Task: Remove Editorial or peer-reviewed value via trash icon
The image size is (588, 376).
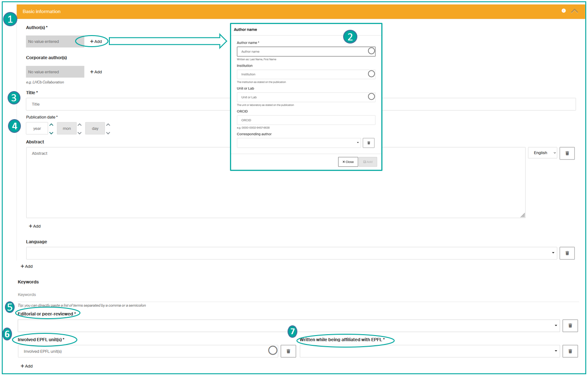Action: click(x=570, y=325)
